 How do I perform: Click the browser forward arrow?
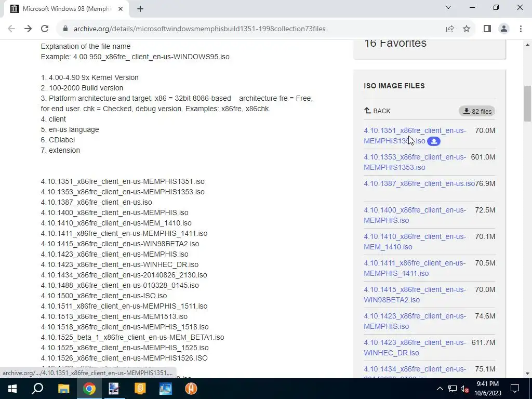click(x=28, y=29)
